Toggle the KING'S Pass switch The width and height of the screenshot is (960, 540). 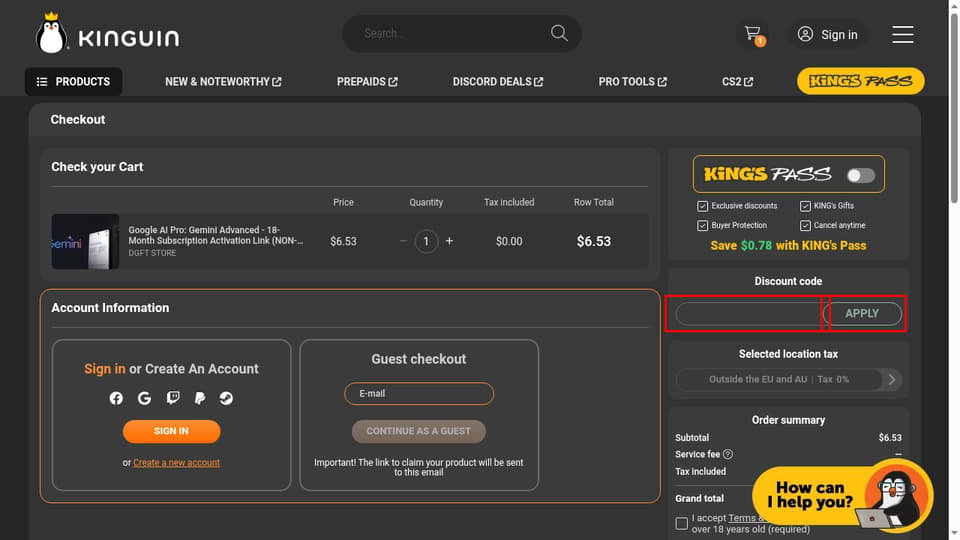pos(861,176)
